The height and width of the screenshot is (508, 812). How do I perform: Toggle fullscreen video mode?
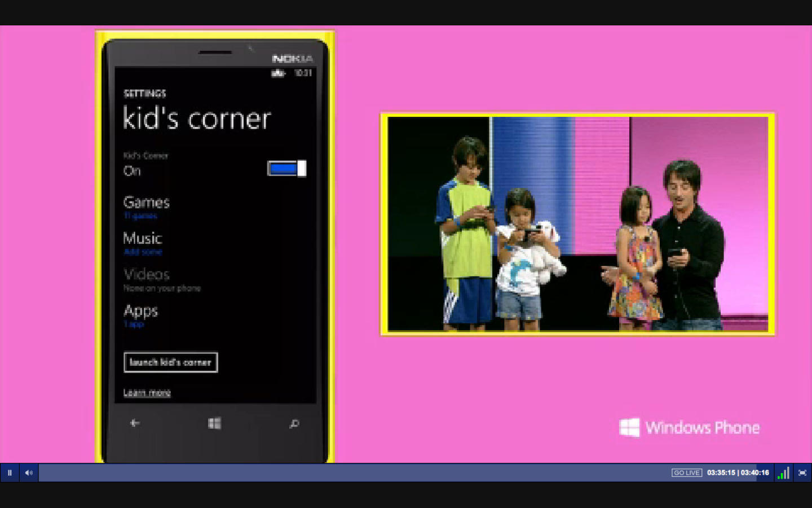click(x=802, y=472)
